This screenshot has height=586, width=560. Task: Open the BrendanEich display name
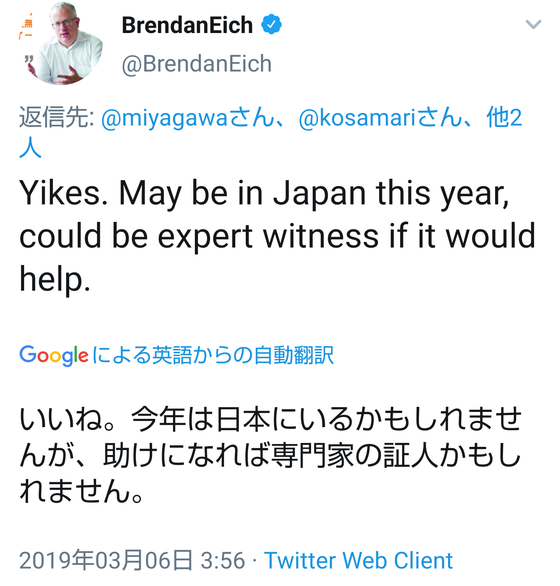(187, 25)
